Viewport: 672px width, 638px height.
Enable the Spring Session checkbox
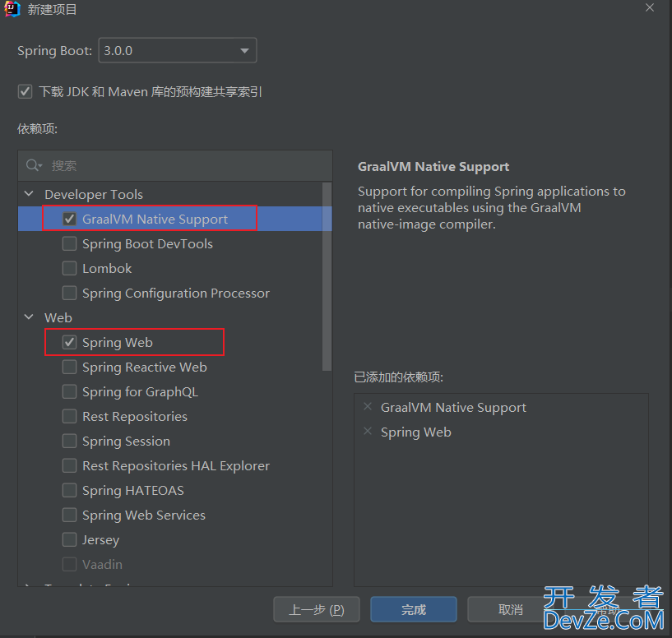69,441
